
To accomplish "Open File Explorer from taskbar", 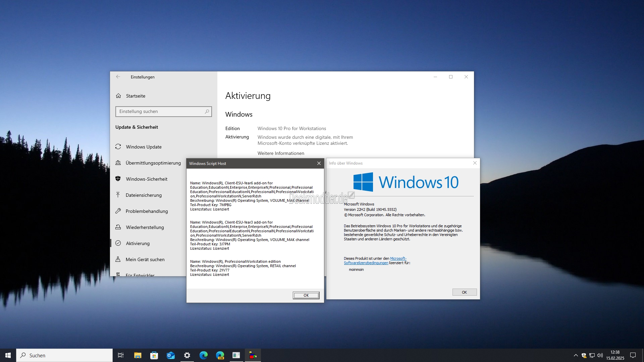I will pyautogui.click(x=138, y=355).
